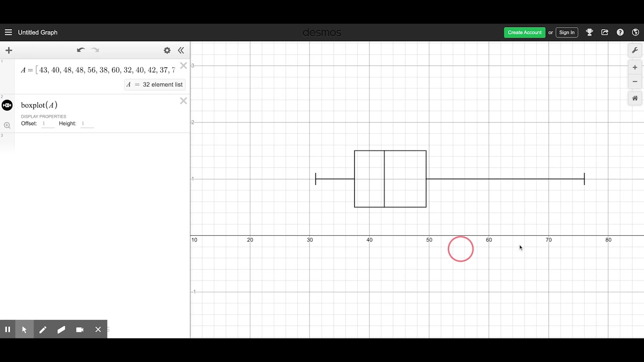Open language globe settings

[x=635, y=32]
